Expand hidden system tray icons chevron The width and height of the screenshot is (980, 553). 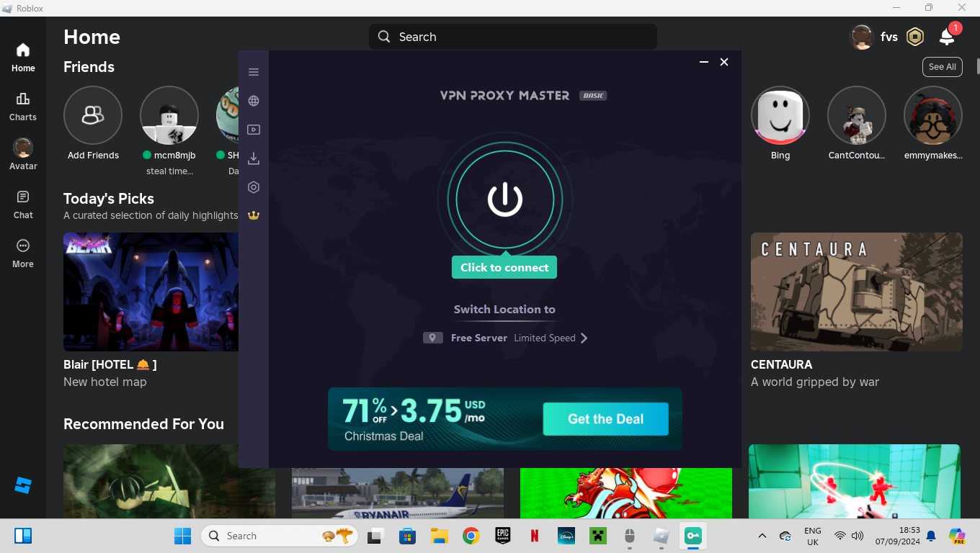tap(762, 536)
